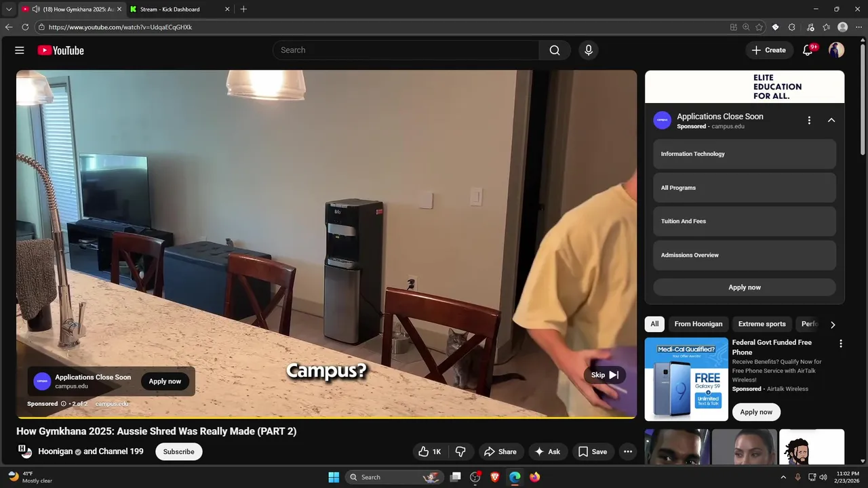Skip the video ad

coord(604,375)
